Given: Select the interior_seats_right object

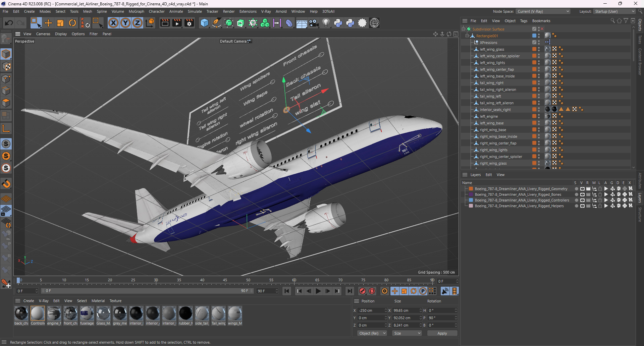Looking at the screenshot, I should tap(495, 110).
